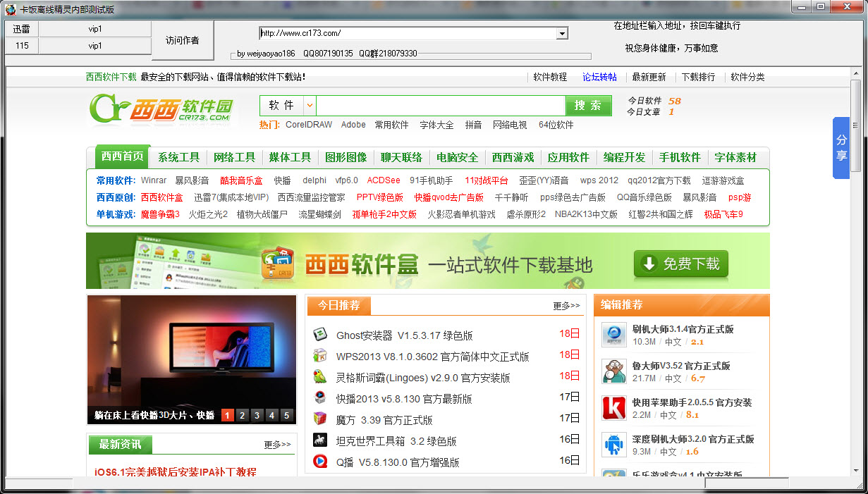Open the 极品飞车9 game link
This screenshot has height=494, width=868.
coord(723,214)
